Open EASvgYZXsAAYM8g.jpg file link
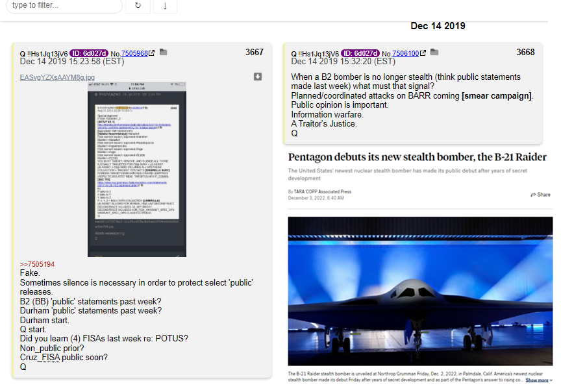The height and width of the screenshot is (392, 561). tap(57, 77)
